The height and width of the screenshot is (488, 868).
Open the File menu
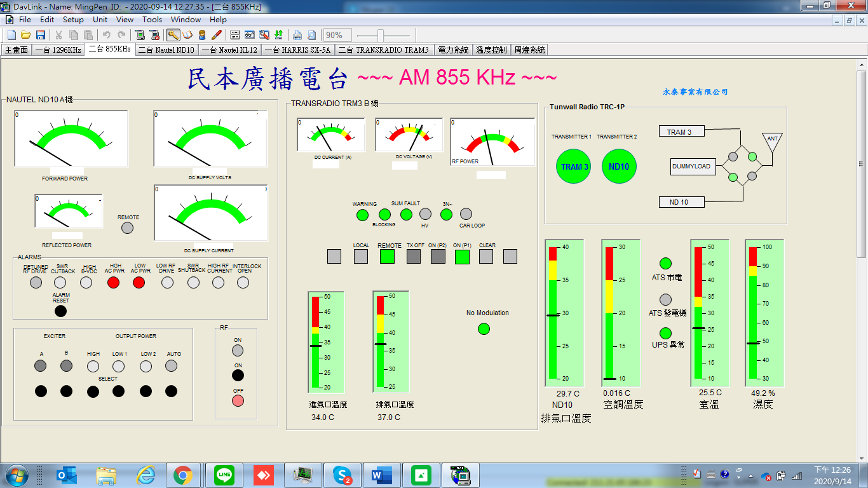click(x=25, y=20)
